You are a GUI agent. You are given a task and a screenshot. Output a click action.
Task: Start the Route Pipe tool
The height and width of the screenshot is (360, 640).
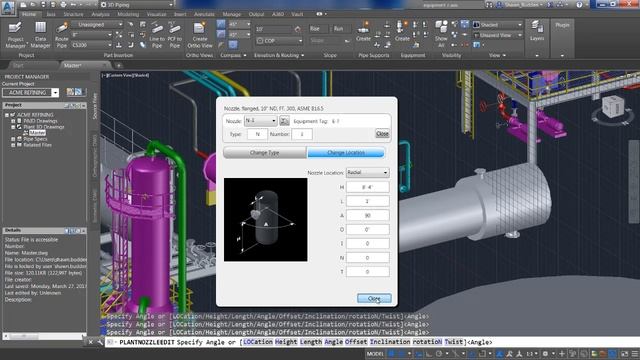click(x=62, y=34)
